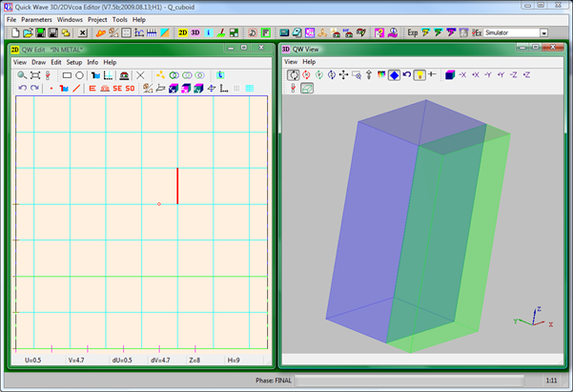Image resolution: width=573 pixels, height=392 pixels.
Task: Click the Exp export icon in main toolbar
Action: pos(412,32)
